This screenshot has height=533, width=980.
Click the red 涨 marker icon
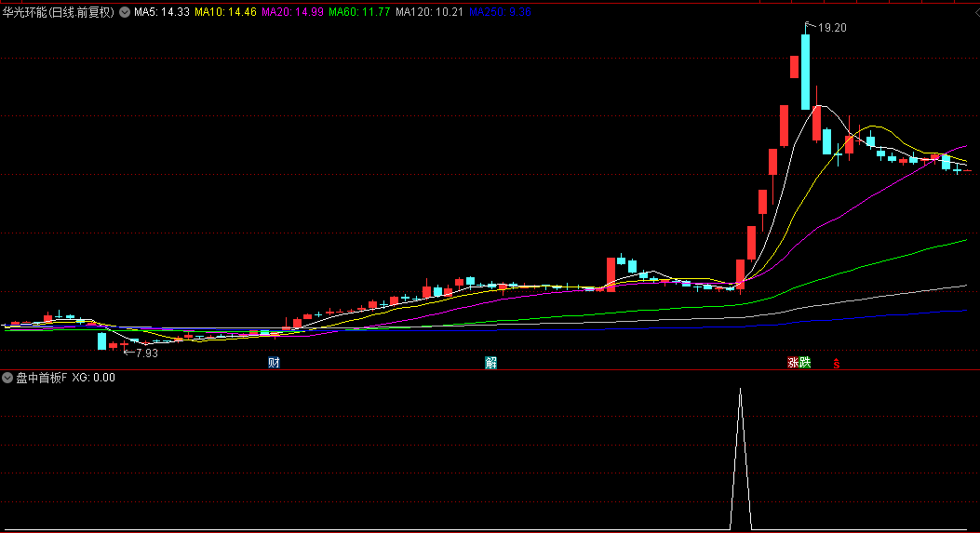[793, 363]
